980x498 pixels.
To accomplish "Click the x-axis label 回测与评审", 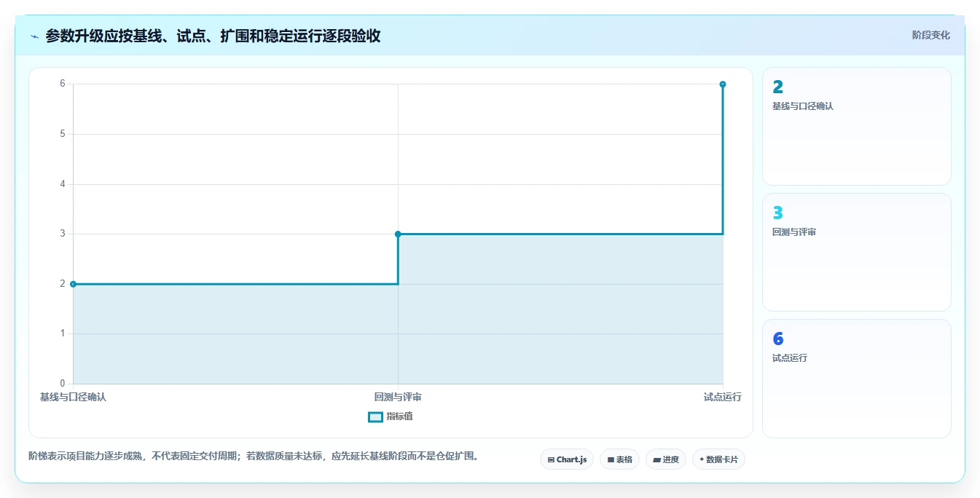I will click(x=398, y=398).
